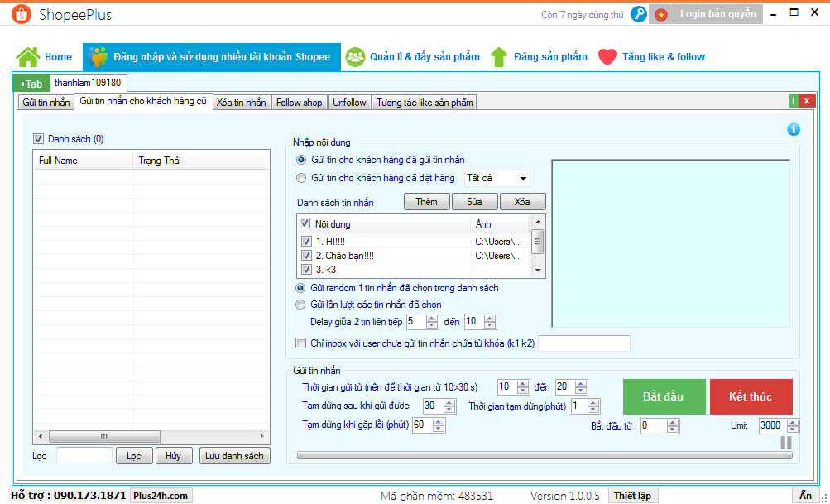
Task: Click the red X tab close icon
Action: coord(807,101)
